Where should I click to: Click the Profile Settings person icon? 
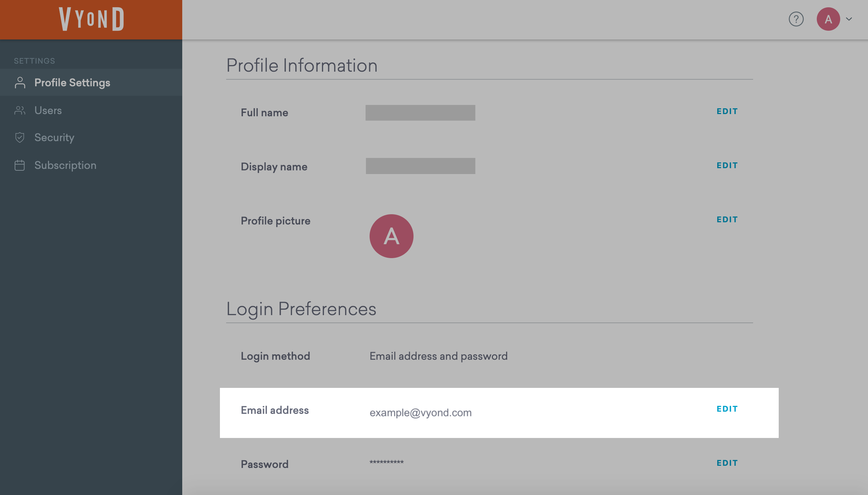tap(20, 83)
